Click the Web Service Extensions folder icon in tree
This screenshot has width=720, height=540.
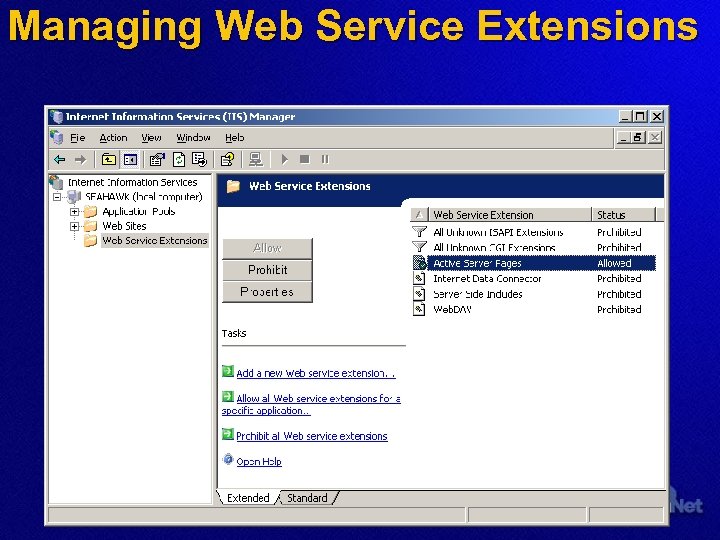coord(90,241)
